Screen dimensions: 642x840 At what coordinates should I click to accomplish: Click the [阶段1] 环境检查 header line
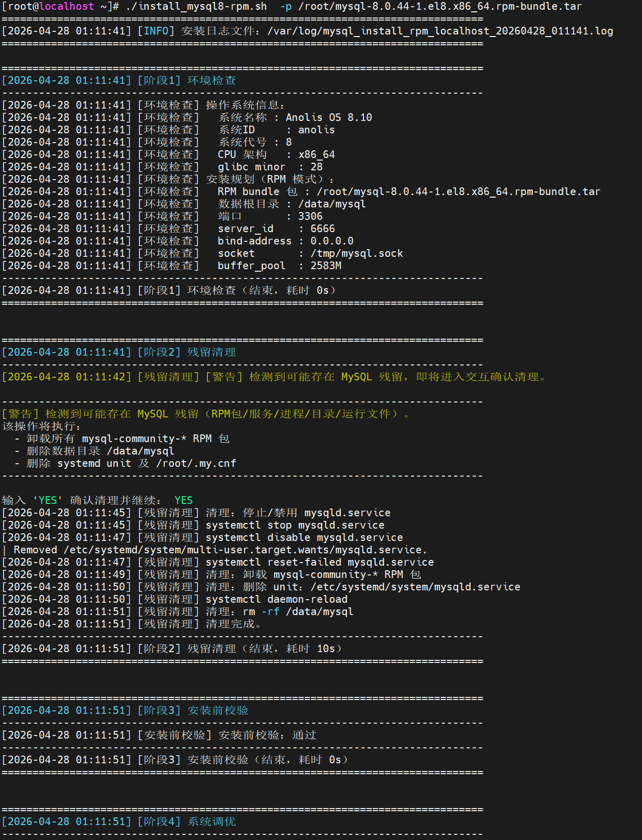(x=119, y=80)
